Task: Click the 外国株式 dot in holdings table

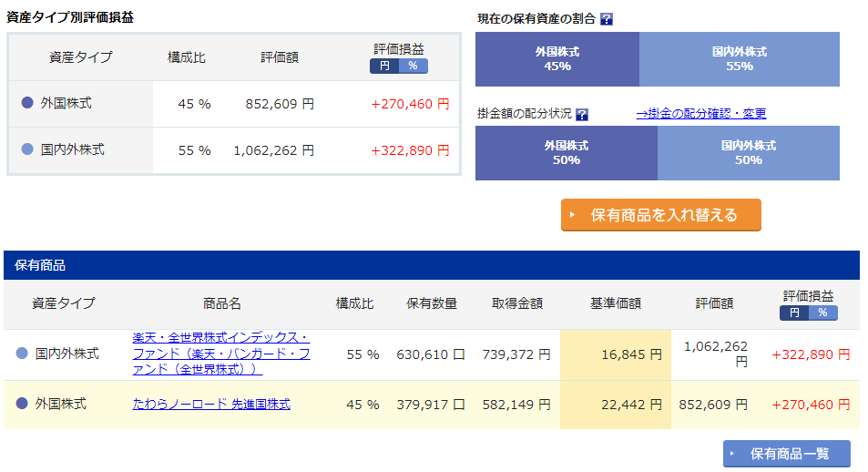Action: [x=22, y=404]
